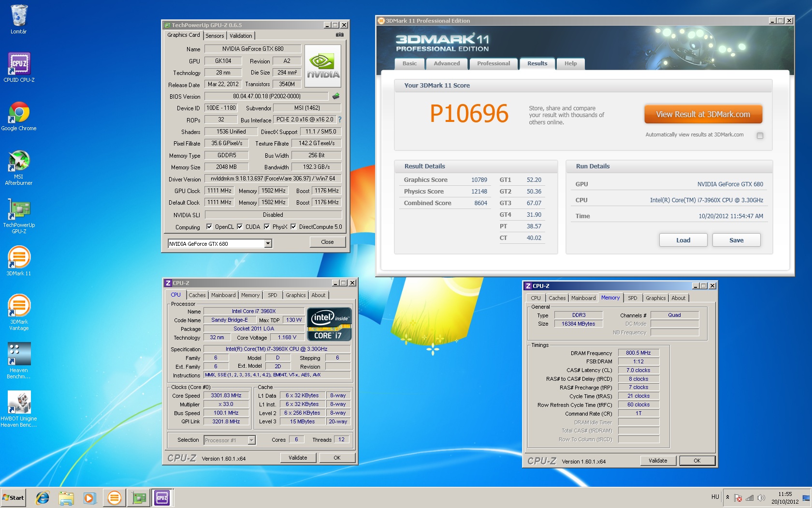Click the network signal tray icon
The width and height of the screenshot is (812, 508).
coord(750,498)
